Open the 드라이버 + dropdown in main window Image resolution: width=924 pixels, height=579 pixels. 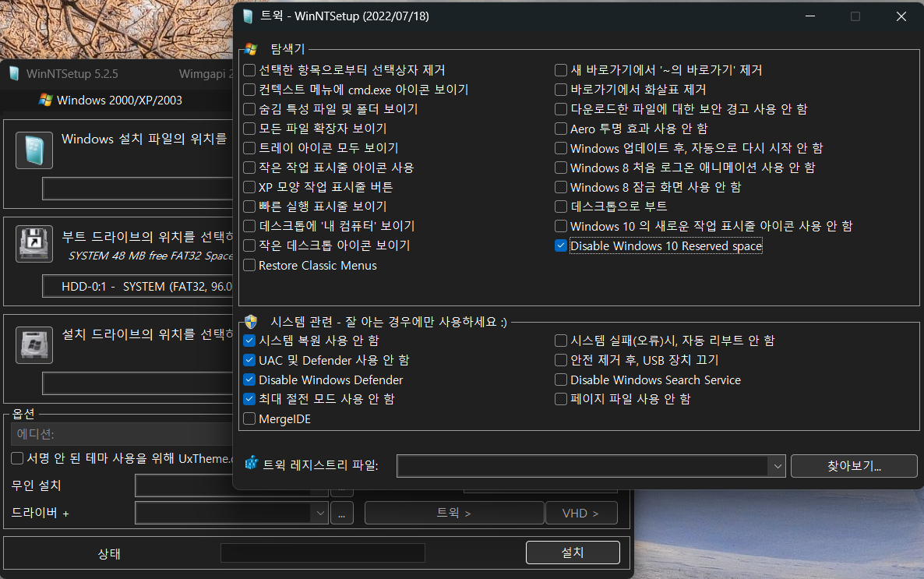point(320,513)
